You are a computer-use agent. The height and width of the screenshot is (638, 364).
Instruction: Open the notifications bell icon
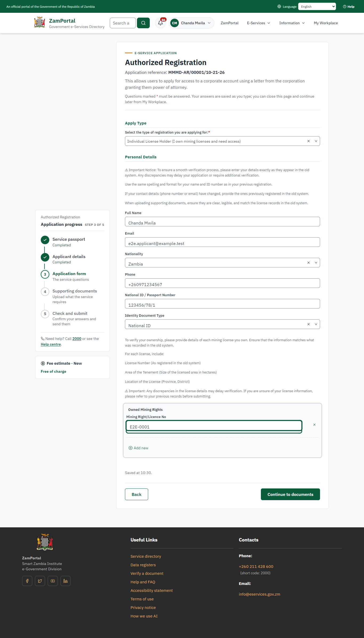(160, 23)
